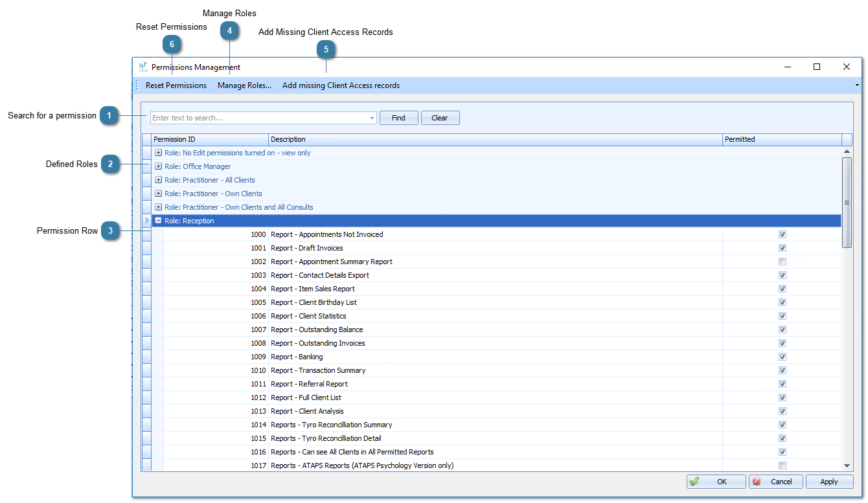Expand Role: No Edit permissions view only
Viewport: 868px width, 503px height.
click(159, 153)
